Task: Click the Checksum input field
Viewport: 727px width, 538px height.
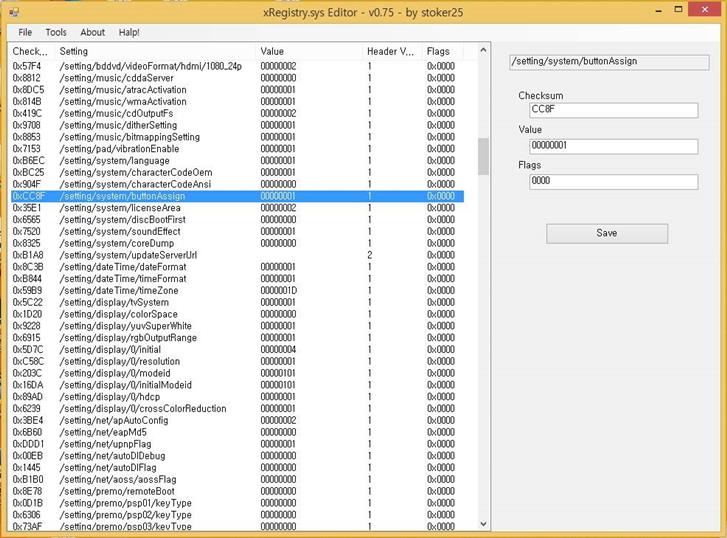Action: [613, 110]
